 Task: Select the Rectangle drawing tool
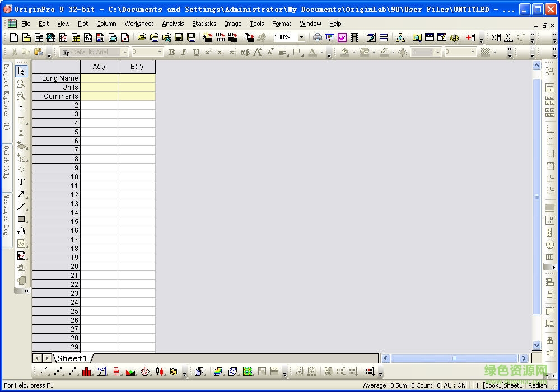(x=21, y=218)
